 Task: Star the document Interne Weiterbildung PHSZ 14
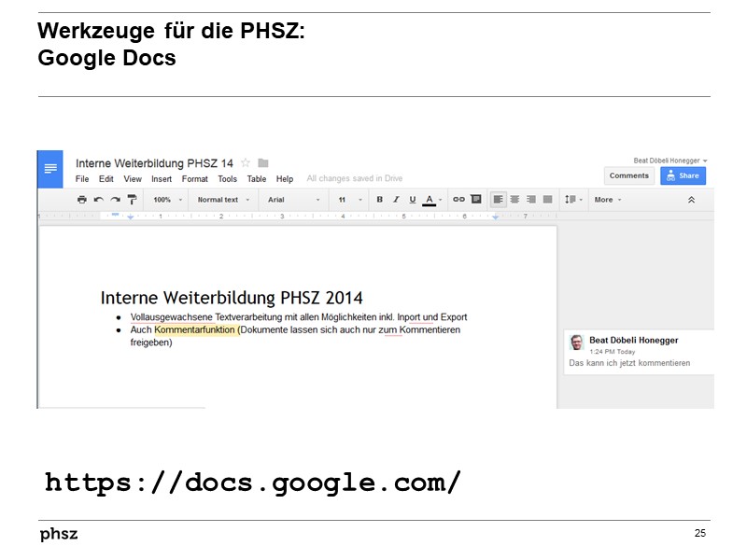[245, 162]
